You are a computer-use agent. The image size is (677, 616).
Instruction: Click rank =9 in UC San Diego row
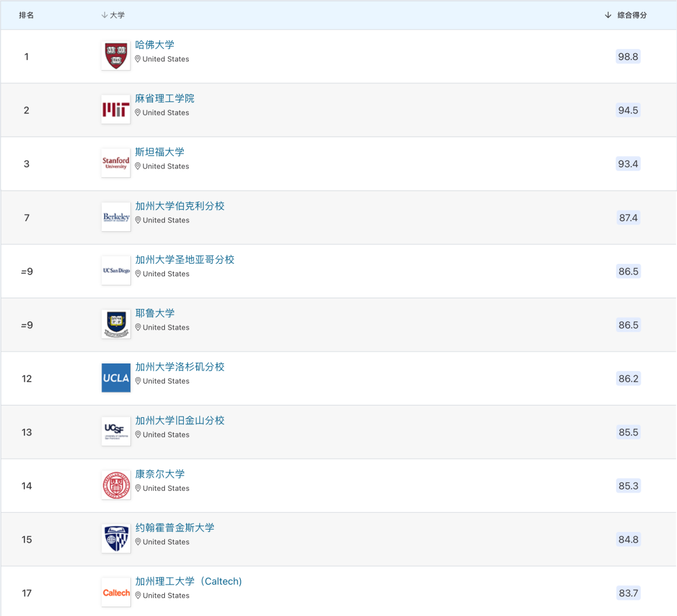27,271
